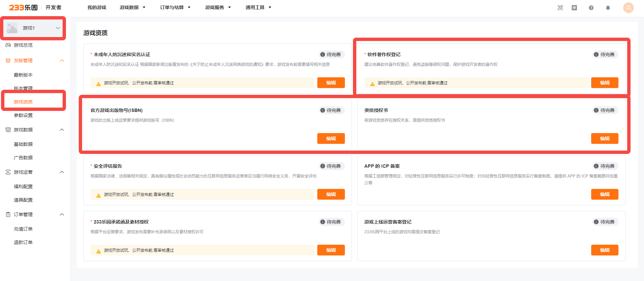Click info icon in 官方游戏出版物号 status badge
This screenshot has width=644, height=281.
point(323,110)
